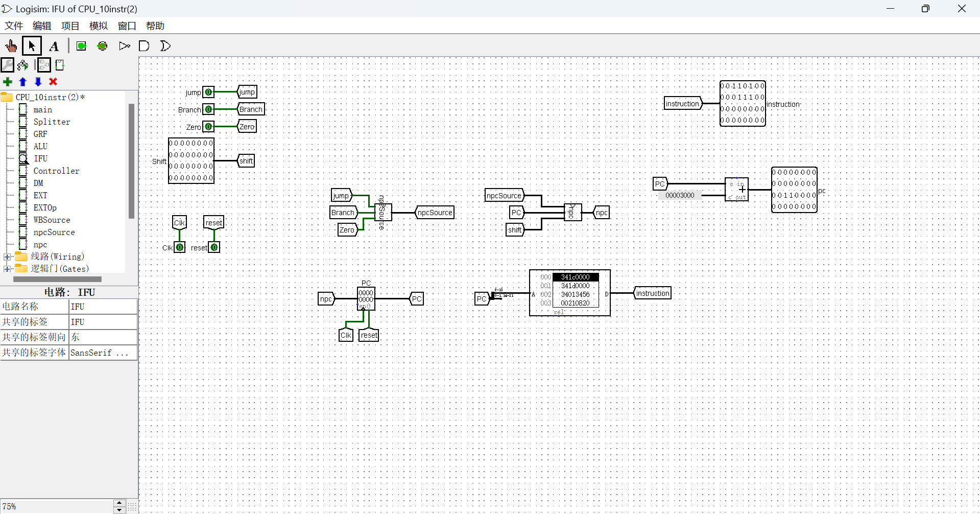Open the 项目 menu
The image size is (980, 514).
(70, 26)
